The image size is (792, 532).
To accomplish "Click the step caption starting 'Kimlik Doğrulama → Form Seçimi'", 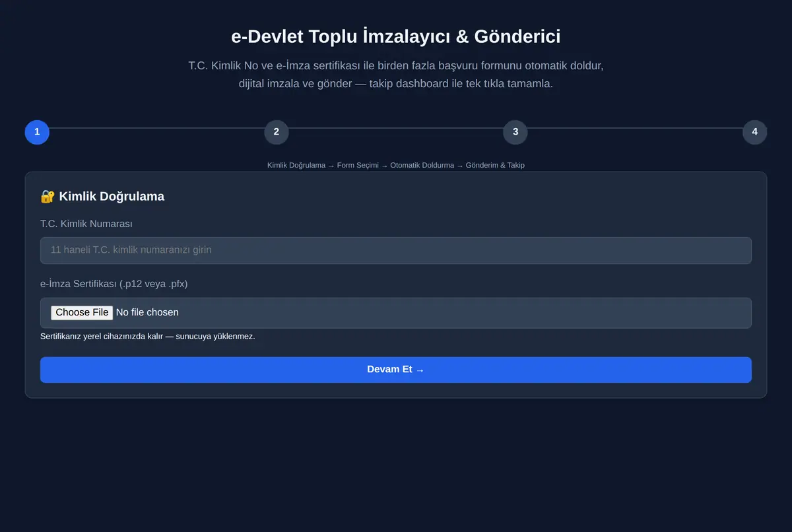I will click(x=396, y=165).
